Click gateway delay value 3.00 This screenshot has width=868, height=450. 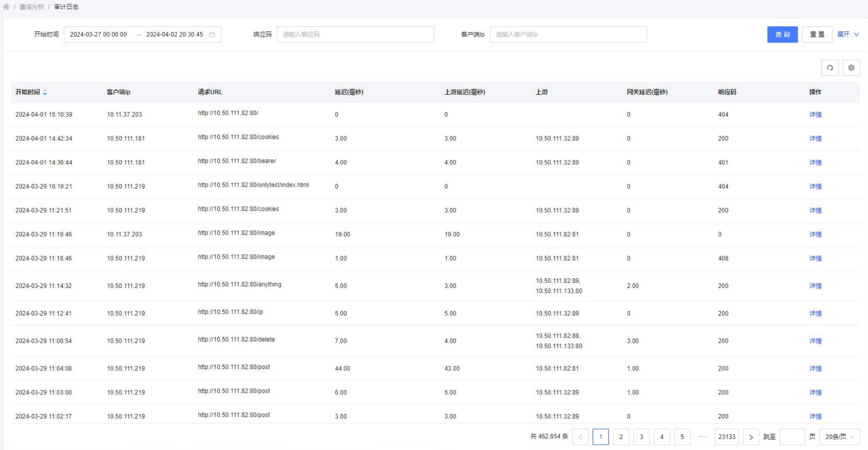(x=633, y=341)
